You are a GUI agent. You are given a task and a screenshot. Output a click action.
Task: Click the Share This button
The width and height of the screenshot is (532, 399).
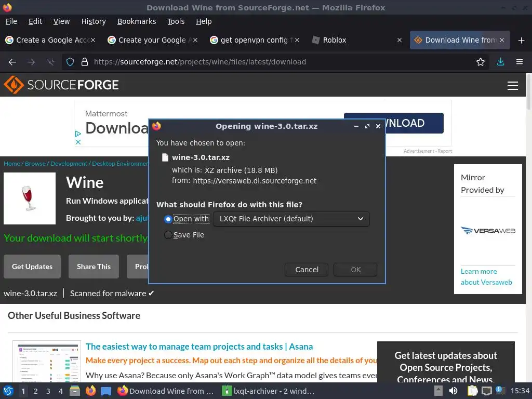(94, 267)
